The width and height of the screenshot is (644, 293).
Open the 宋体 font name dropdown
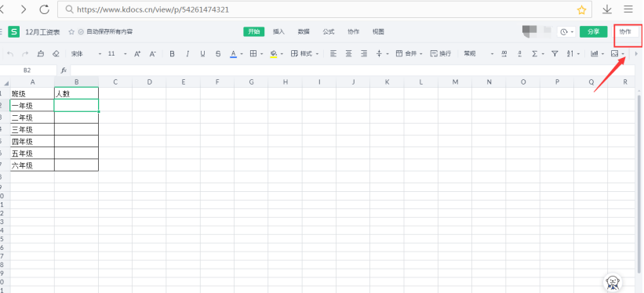(x=86, y=53)
